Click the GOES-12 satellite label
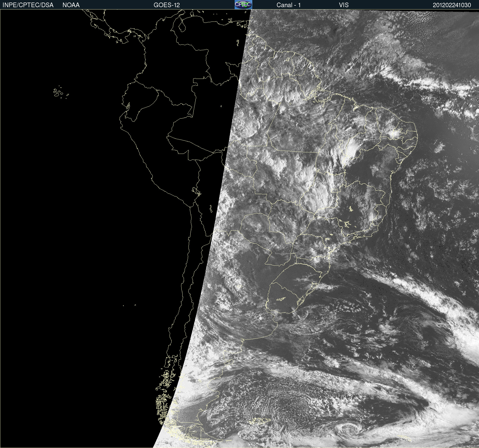The height and width of the screenshot is (448, 479). tap(167, 5)
